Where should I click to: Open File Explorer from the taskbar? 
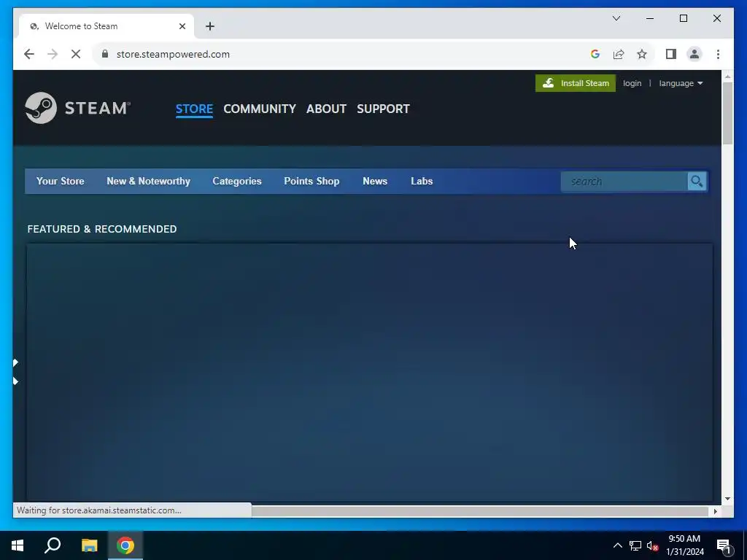(x=89, y=545)
